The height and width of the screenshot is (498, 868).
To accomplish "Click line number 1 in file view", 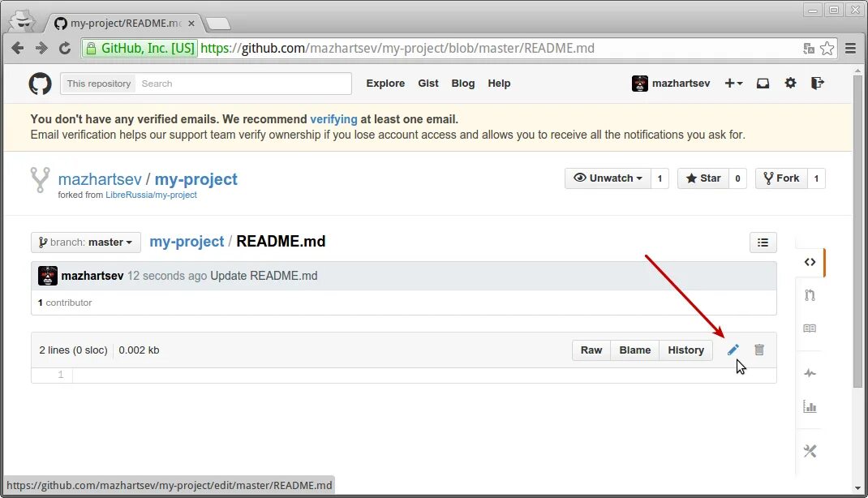I will tap(60, 375).
